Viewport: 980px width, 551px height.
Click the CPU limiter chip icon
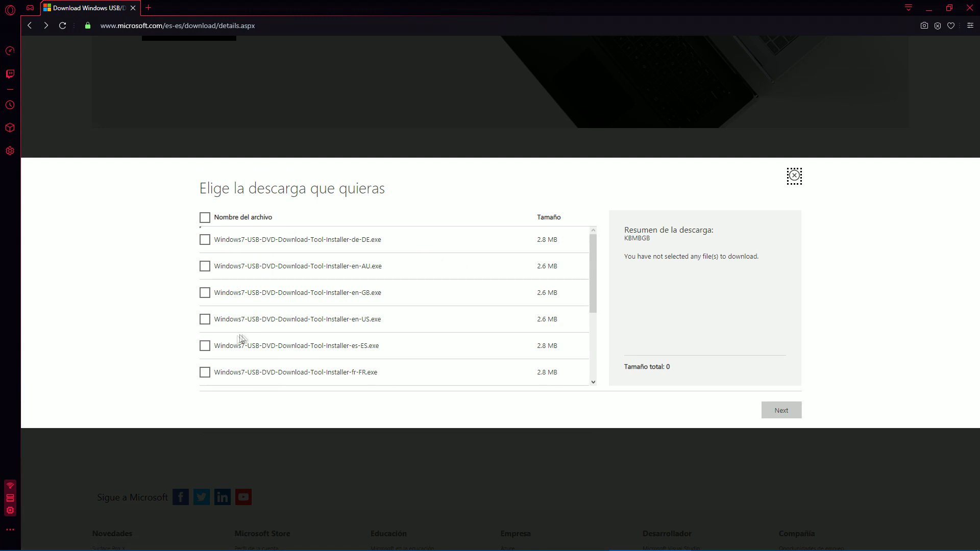10,510
